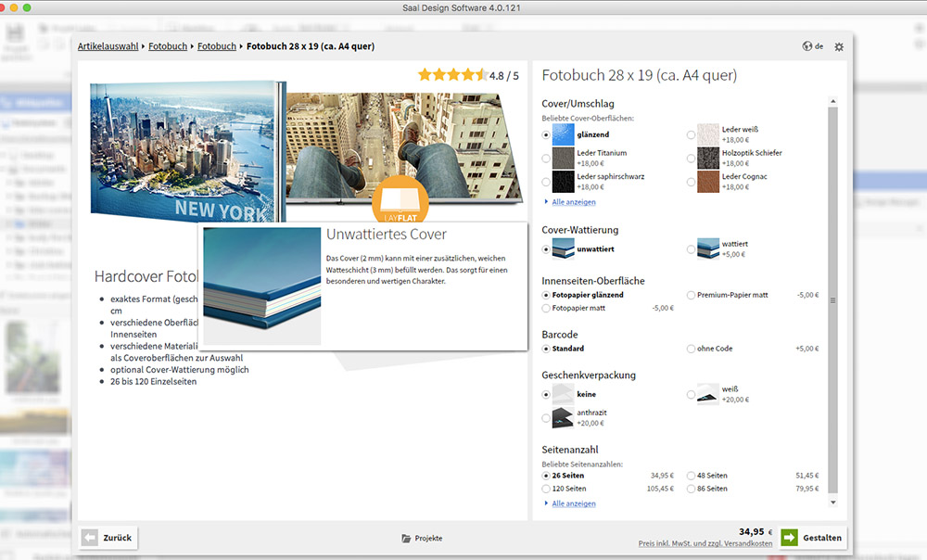This screenshot has width=927, height=560.
Task: Click the options scrollbar down arrow
Action: [x=833, y=503]
